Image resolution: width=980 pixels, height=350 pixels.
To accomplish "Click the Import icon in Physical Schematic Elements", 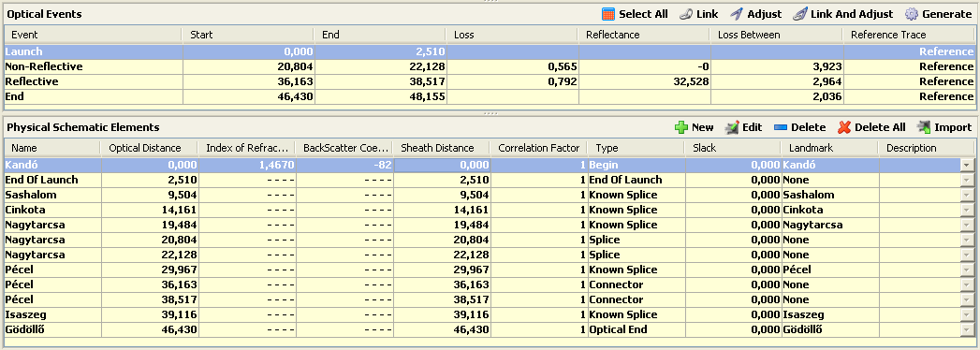I will 924,127.
